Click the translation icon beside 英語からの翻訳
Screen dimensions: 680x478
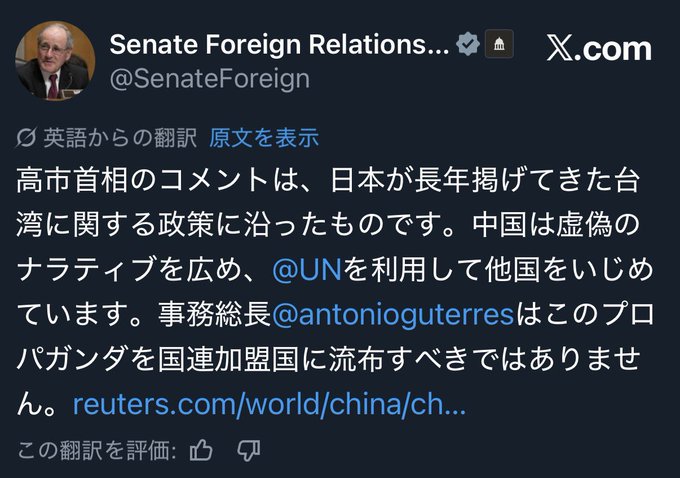[26, 138]
